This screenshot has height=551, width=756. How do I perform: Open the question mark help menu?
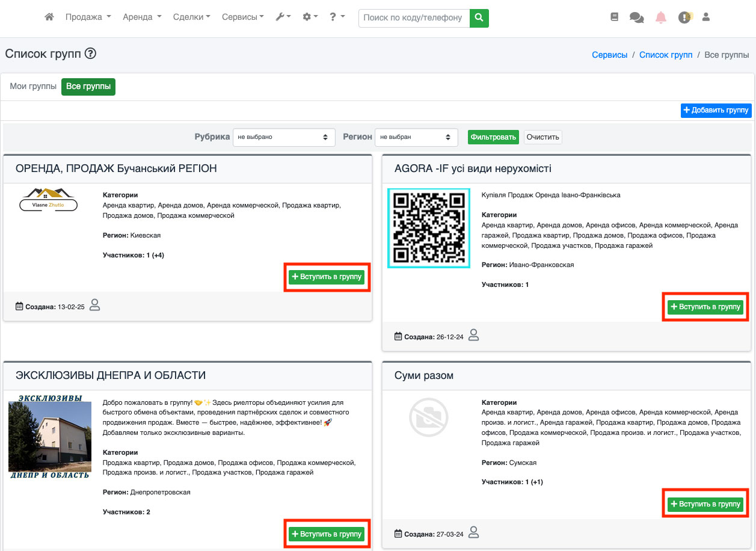[x=336, y=17]
